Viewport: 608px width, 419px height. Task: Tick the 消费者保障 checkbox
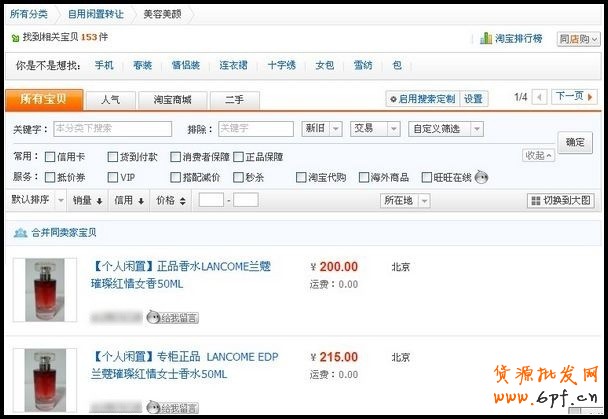[x=175, y=157]
